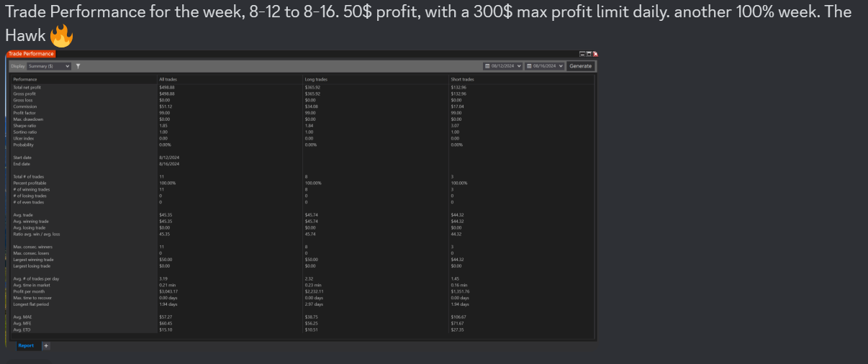Add a new tab with the plus icon
The image size is (868, 364).
pos(45,345)
